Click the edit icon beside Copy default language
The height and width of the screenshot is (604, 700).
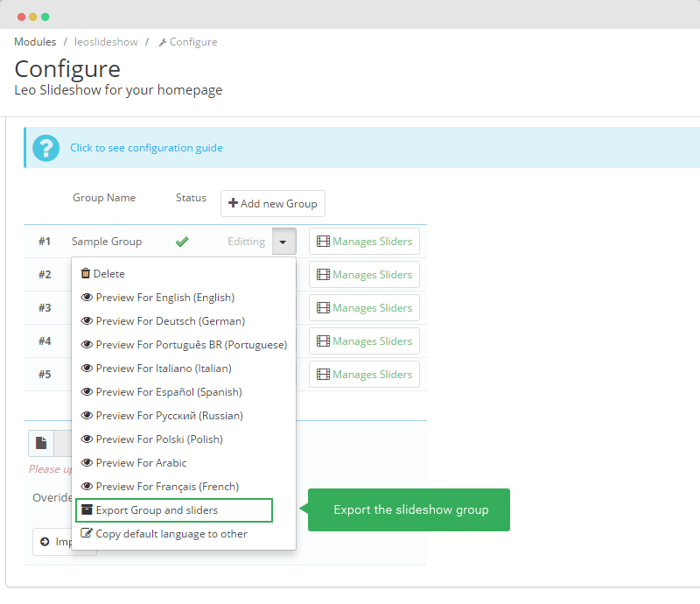pyautogui.click(x=87, y=533)
